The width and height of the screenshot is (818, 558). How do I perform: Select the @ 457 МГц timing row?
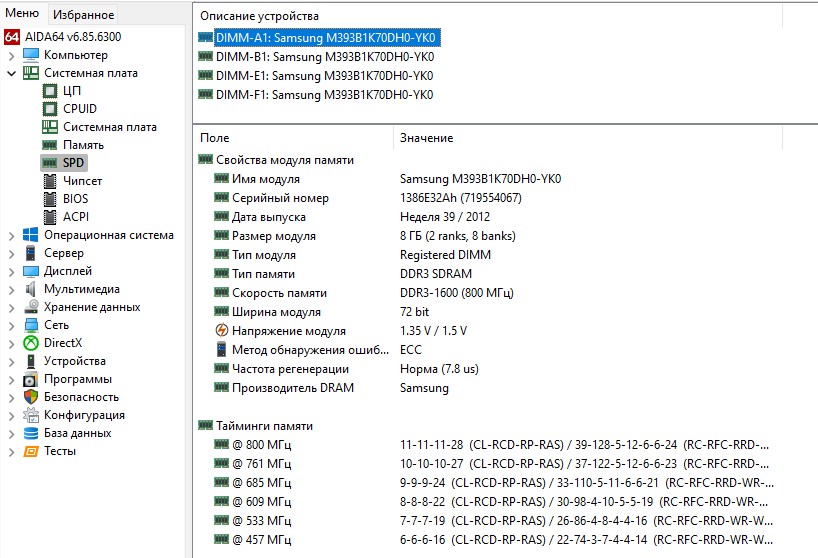tap(494, 540)
